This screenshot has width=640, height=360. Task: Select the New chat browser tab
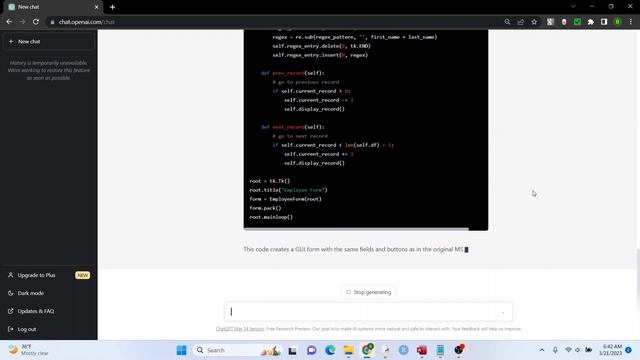53,7
